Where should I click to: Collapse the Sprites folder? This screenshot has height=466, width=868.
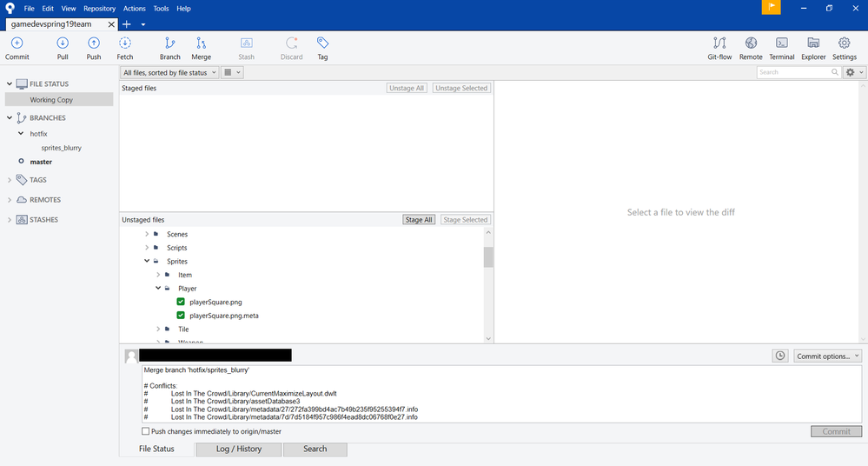click(147, 261)
